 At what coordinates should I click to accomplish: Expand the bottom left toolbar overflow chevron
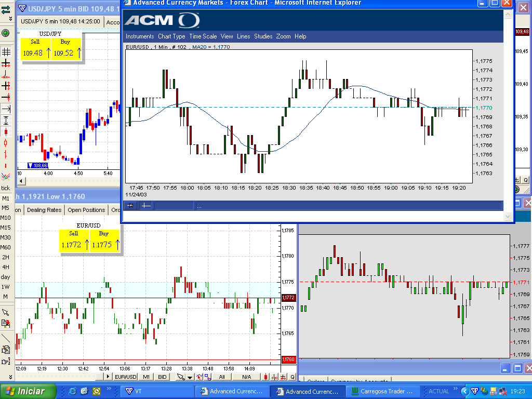click(x=10, y=377)
